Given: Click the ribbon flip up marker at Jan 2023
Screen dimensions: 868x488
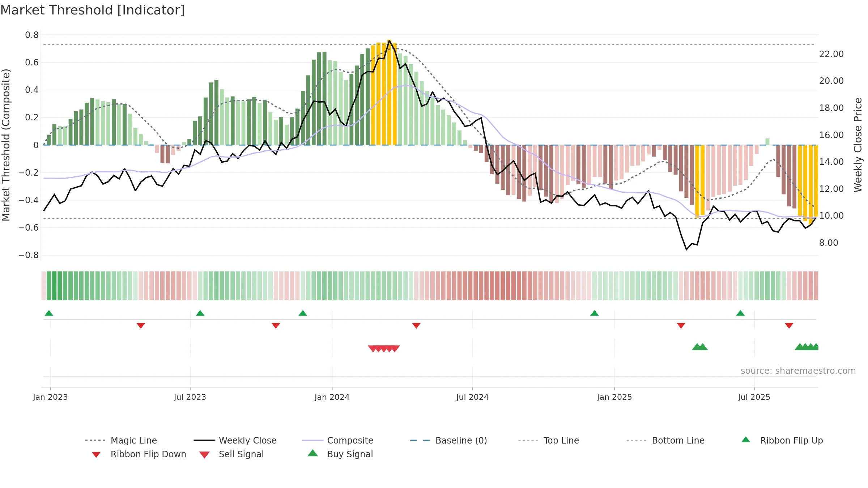Looking at the screenshot, I should 49,313.
